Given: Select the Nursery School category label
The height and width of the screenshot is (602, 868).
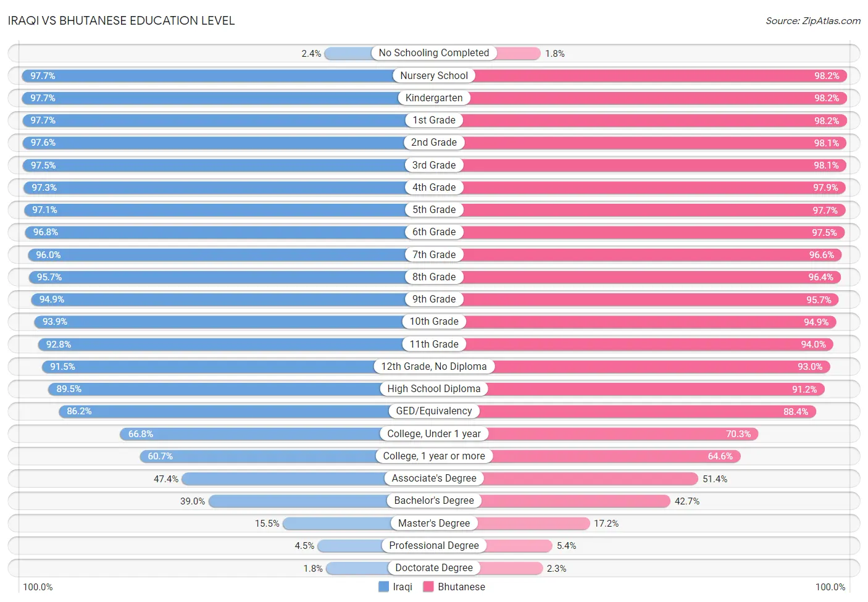Looking at the screenshot, I should pos(434,75).
